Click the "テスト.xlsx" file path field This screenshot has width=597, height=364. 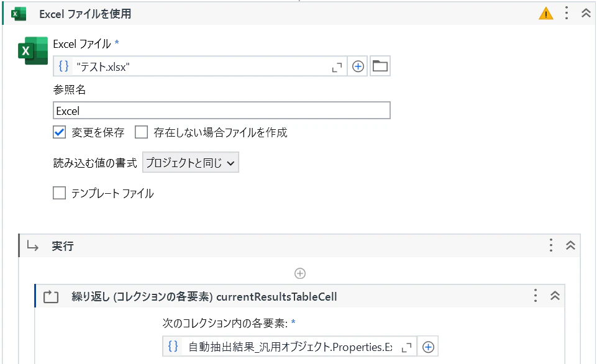click(200, 66)
